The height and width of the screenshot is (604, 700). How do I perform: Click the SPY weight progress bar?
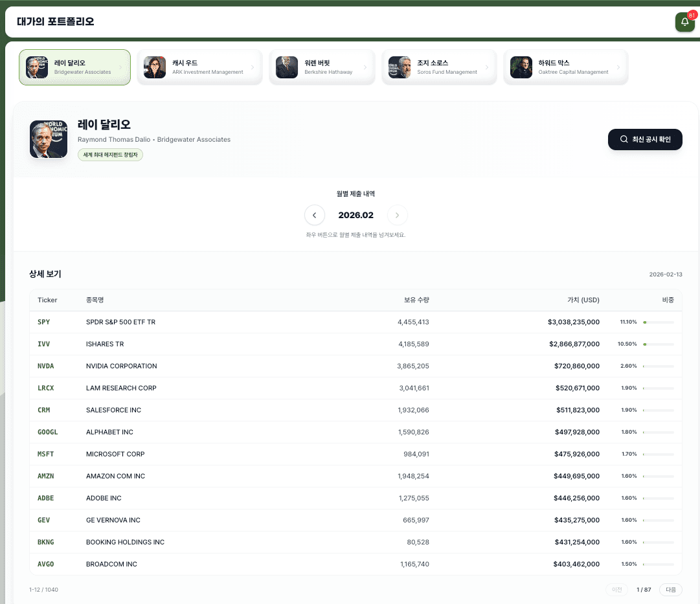[x=659, y=322]
